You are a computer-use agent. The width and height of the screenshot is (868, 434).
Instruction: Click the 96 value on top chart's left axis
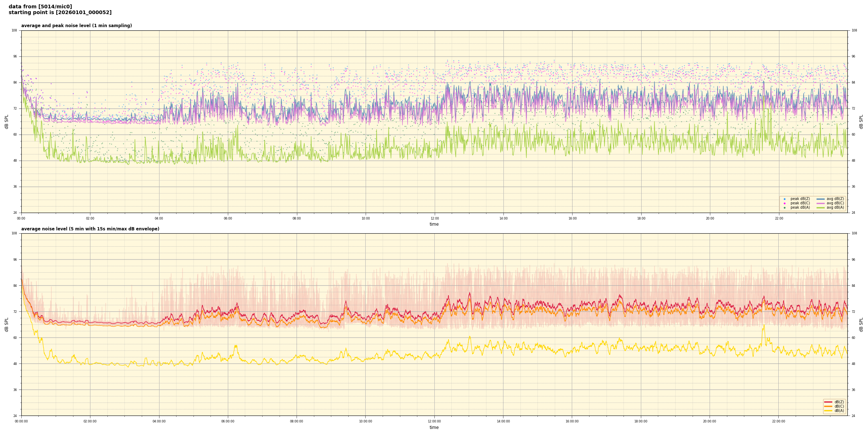(14, 56)
